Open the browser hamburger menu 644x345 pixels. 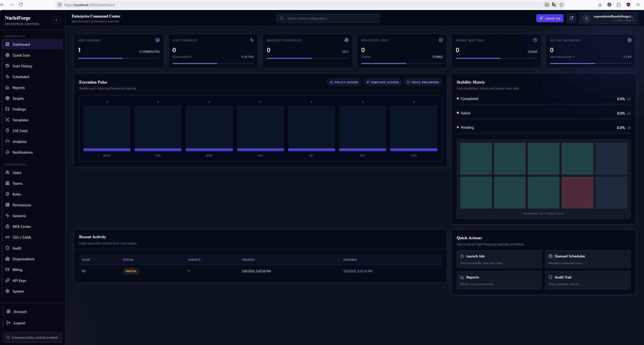(638, 5)
